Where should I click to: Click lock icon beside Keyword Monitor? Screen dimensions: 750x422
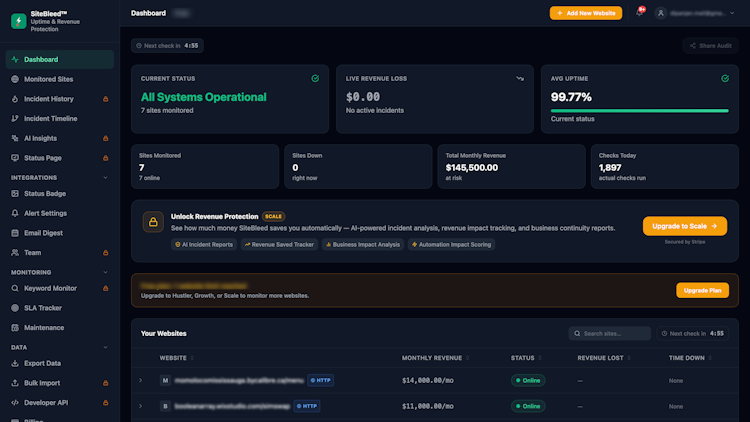pyautogui.click(x=106, y=288)
